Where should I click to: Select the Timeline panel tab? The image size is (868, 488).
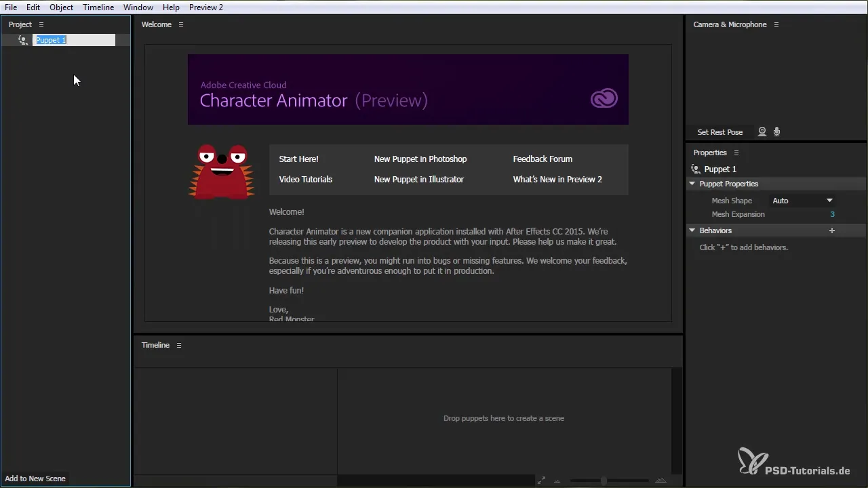(155, 345)
